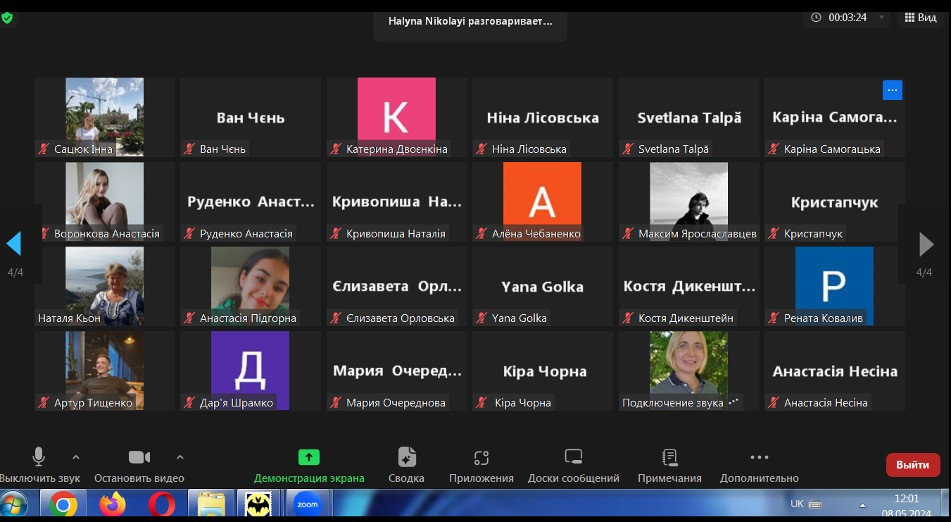Go to previous gallery page with left arrow

(14, 244)
